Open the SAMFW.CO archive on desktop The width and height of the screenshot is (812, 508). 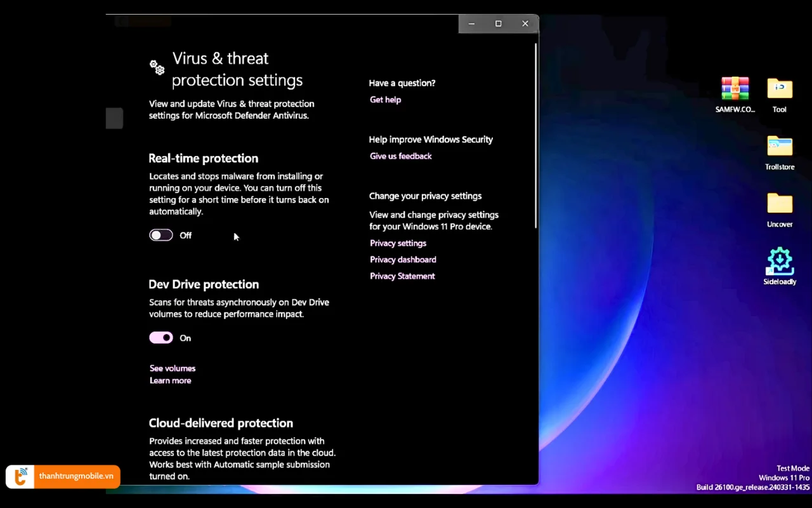pyautogui.click(x=735, y=89)
